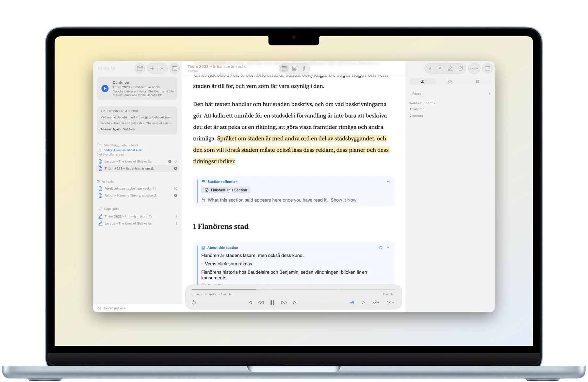Screen dimensions: 588x382
Task: Collapse the Section reflection box
Action: coord(388,182)
